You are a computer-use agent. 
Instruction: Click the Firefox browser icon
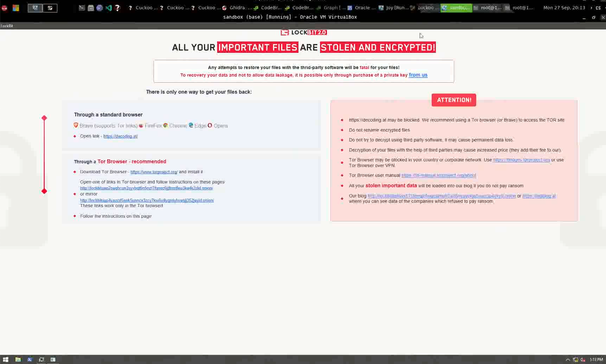(141, 125)
